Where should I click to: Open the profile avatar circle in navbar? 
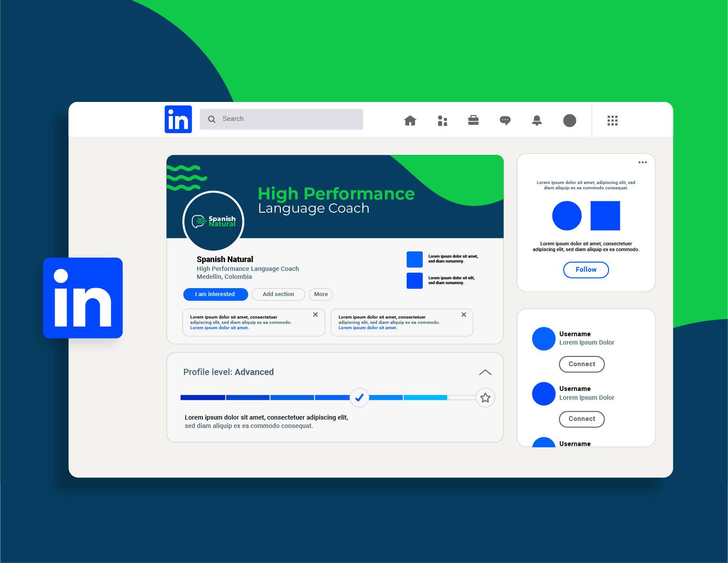pos(570,120)
